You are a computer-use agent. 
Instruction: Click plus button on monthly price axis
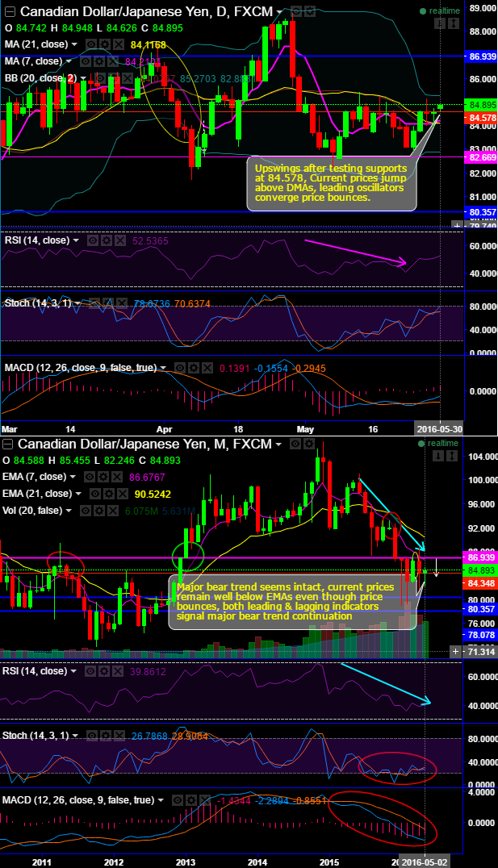(455, 652)
